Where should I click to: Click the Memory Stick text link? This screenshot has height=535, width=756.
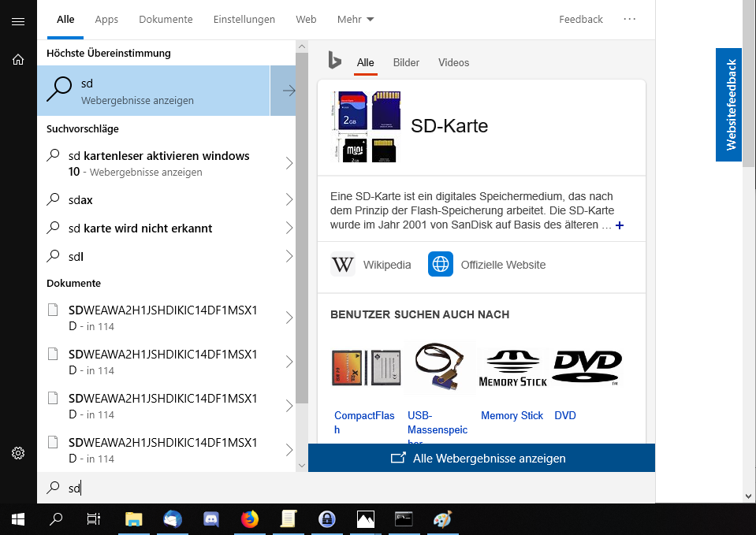(x=512, y=415)
